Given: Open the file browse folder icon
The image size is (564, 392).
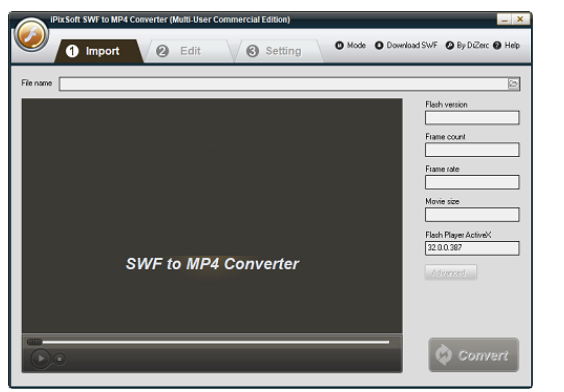Looking at the screenshot, I should [513, 84].
